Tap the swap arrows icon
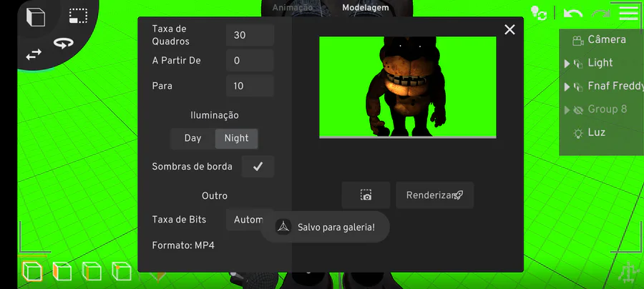Image resolution: width=644 pixels, height=289 pixels. 34,54
